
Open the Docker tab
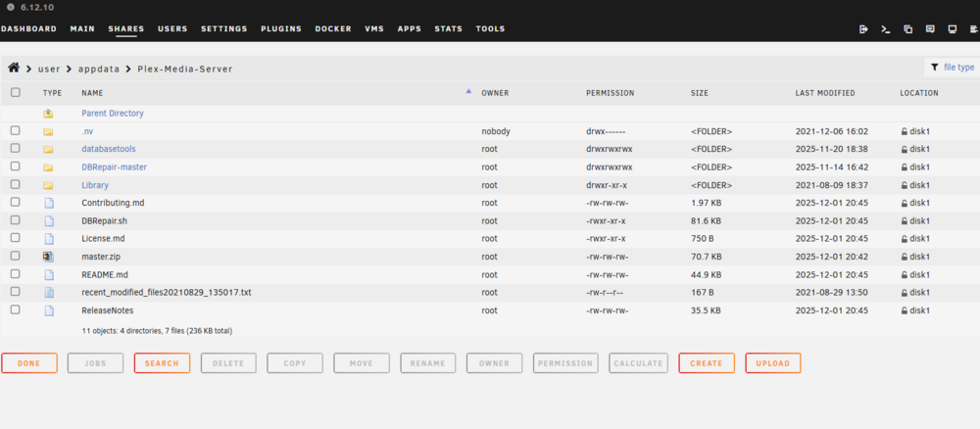[333, 28]
